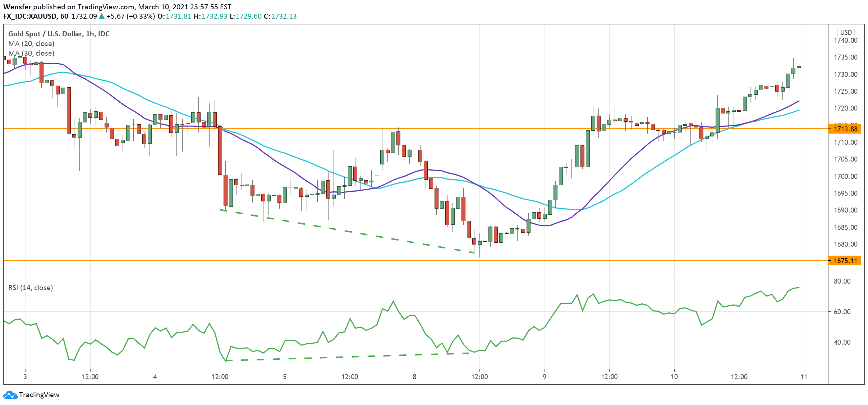Click the close price value 1732.13
The width and height of the screenshot is (868, 405).
(x=284, y=17)
